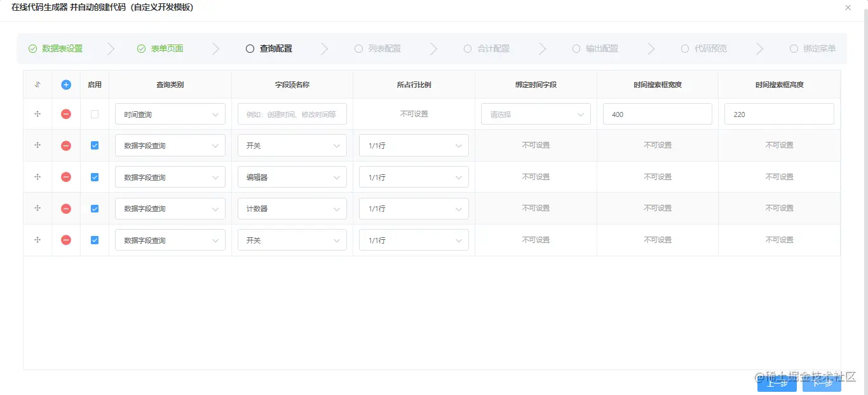868x395 pixels.
Task: Delete the 计数器 row with its red minus icon
Action: pyautogui.click(x=65, y=208)
